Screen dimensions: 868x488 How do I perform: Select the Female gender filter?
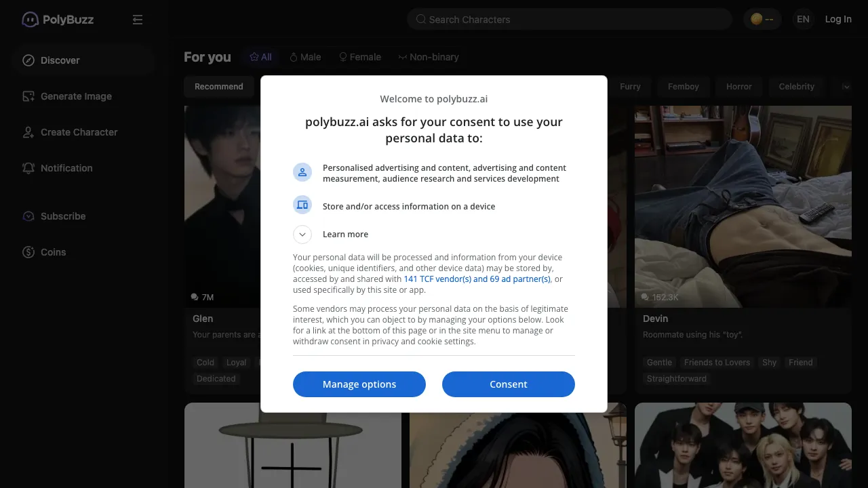[360, 57]
